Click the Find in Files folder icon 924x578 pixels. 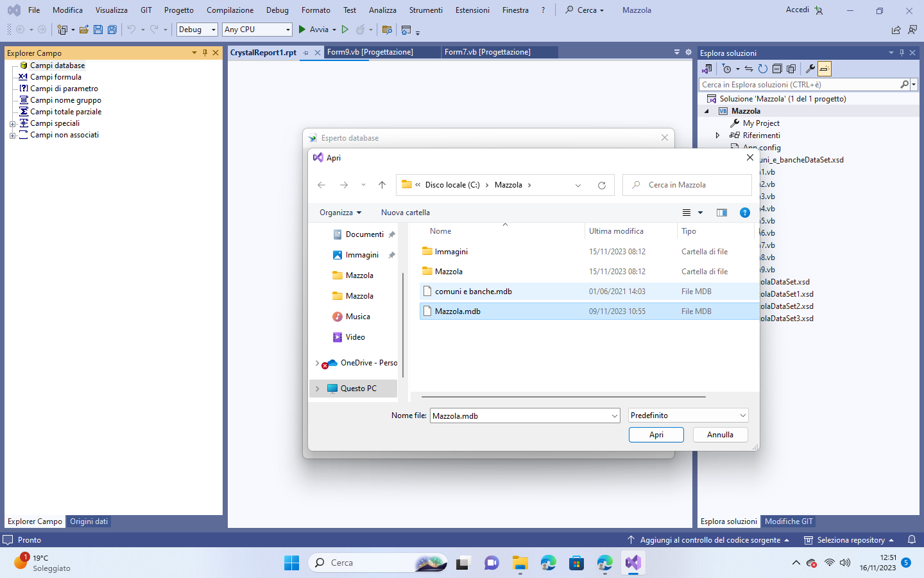coord(387,30)
